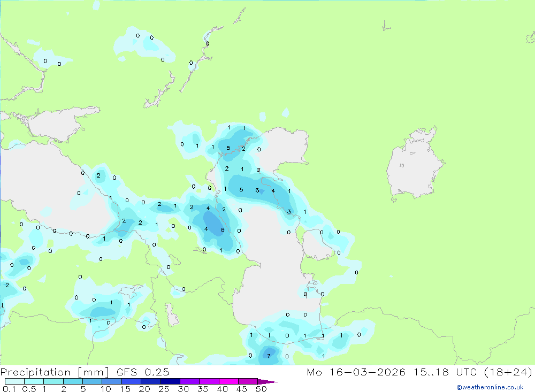This screenshot has height=392, width=535.
Task: Click the '40' legend scale label
Action: (222, 389)
